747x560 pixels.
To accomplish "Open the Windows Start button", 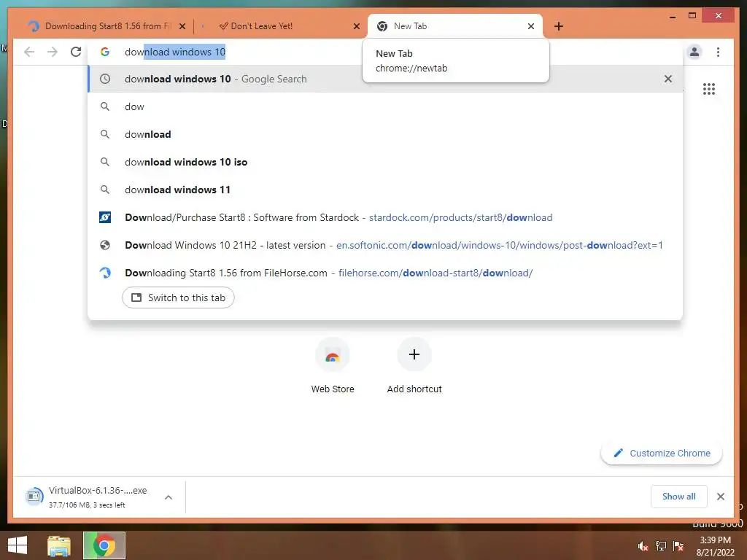I will click(x=18, y=545).
